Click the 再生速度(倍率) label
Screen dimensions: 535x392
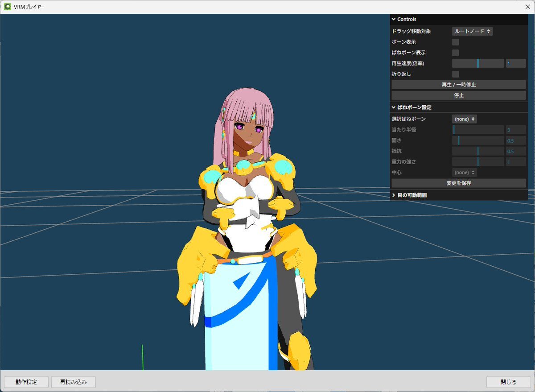pyautogui.click(x=407, y=63)
